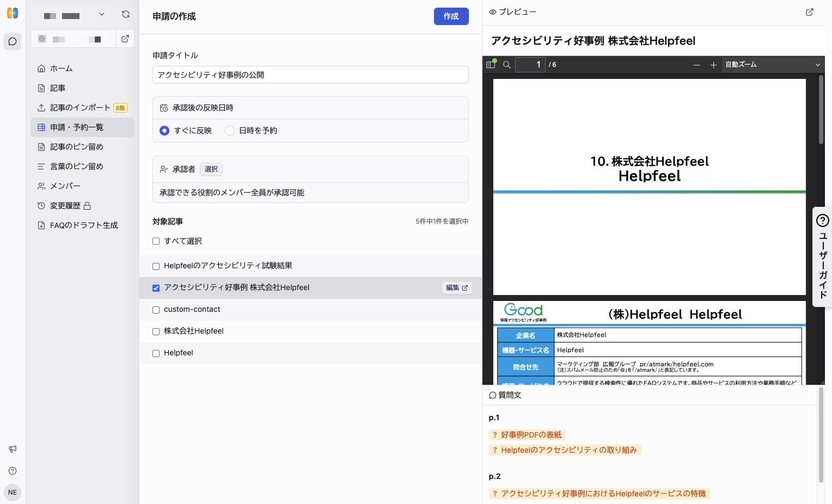Open the 自動ズーム zoom dropdown
This screenshot has width=832, height=504.
tap(772, 65)
